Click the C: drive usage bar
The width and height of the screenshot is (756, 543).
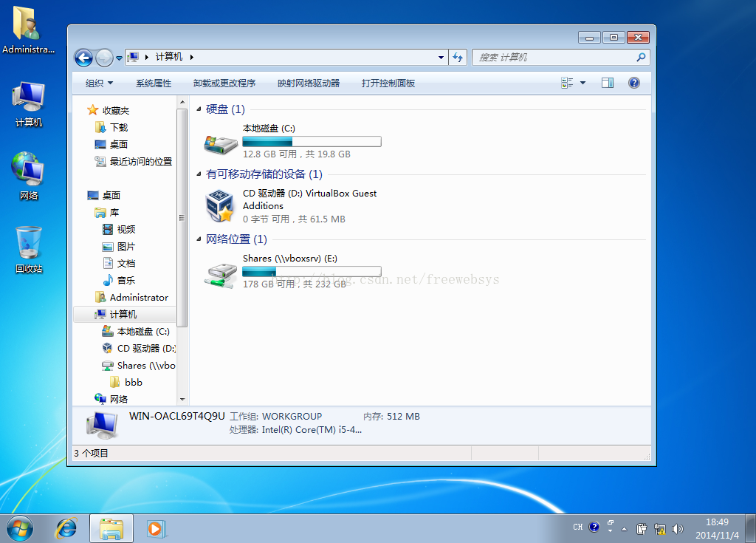click(x=312, y=141)
